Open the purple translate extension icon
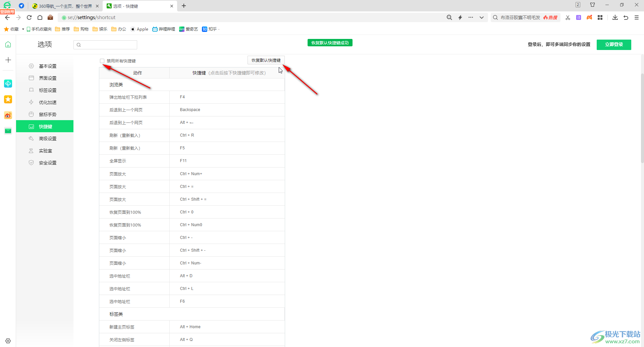Viewport: 644px width, 347px height. [x=579, y=17]
